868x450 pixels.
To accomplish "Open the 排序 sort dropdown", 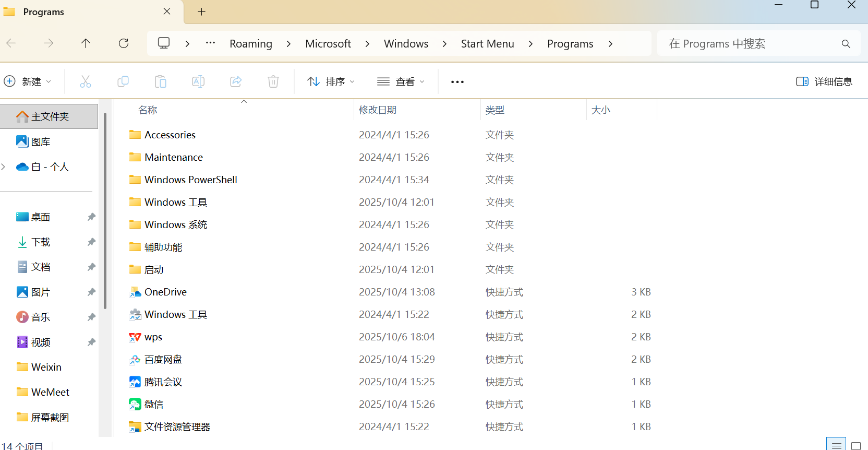I will tap(331, 81).
